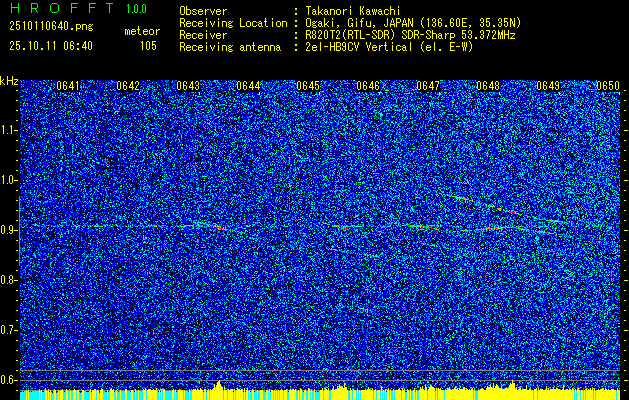Click the 0.9 kHz axis label
The image size is (629, 400).
coord(9,230)
